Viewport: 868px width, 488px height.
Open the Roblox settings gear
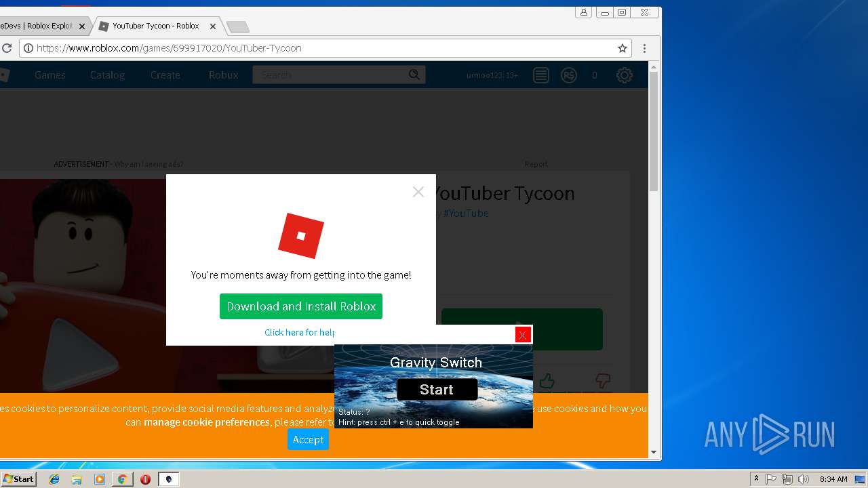coord(625,75)
